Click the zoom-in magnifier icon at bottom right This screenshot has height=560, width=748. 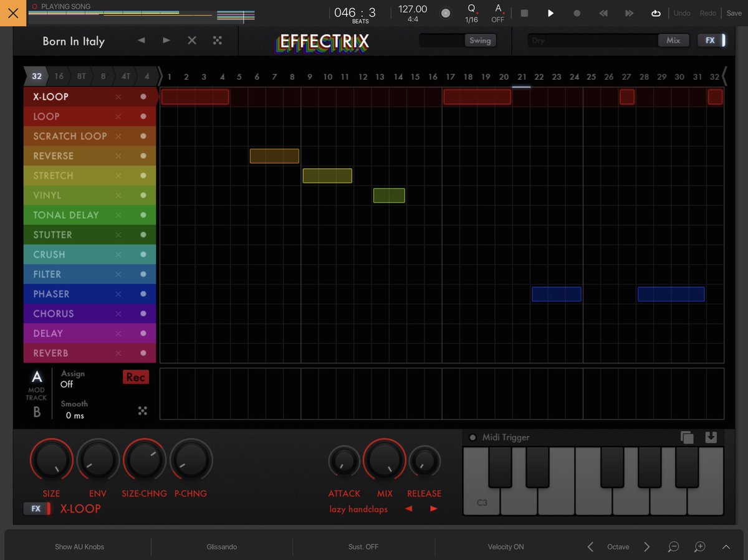(x=699, y=547)
